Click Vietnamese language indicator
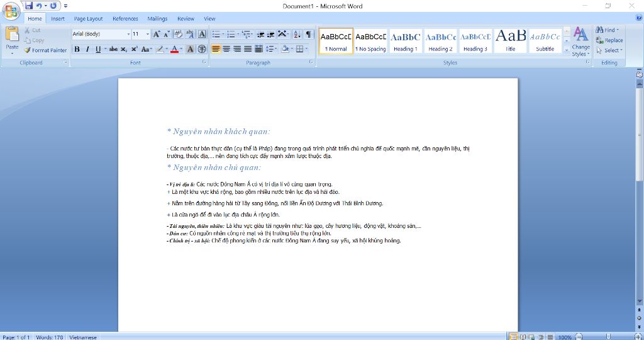The height and width of the screenshot is (340, 644). pyautogui.click(x=83, y=337)
